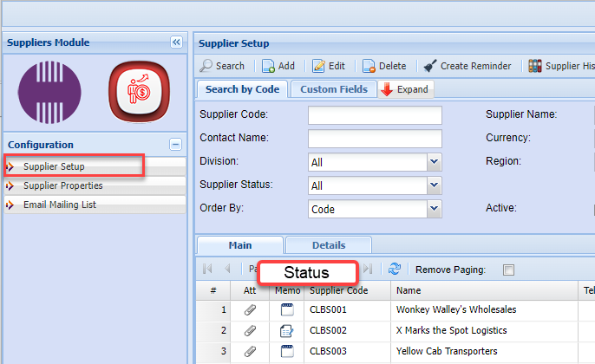Open memo icon for CLBS002 row
The height and width of the screenshot is (364, 595).
click(287, 330)
